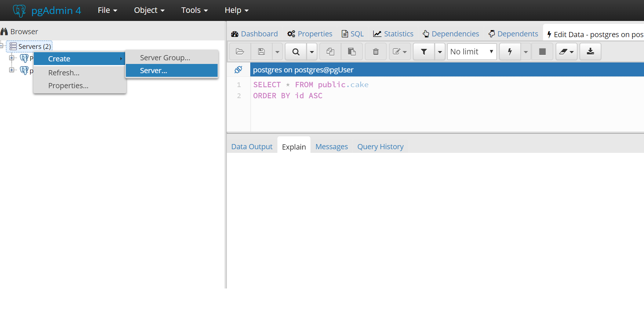Click the Stop query square button
Image resolution: width=644 pixels, height=330 pixels.
click(542, 52)
